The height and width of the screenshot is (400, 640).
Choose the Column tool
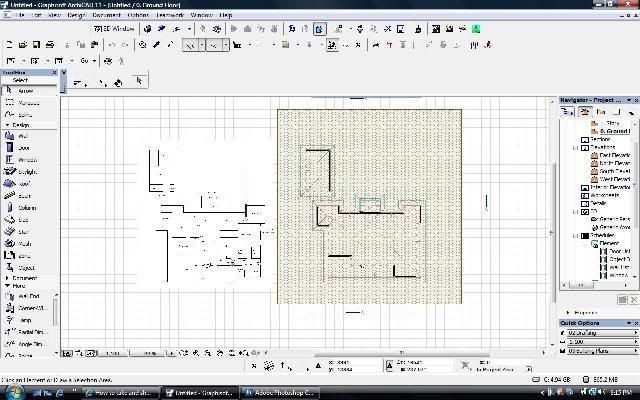tap(29, 208)
